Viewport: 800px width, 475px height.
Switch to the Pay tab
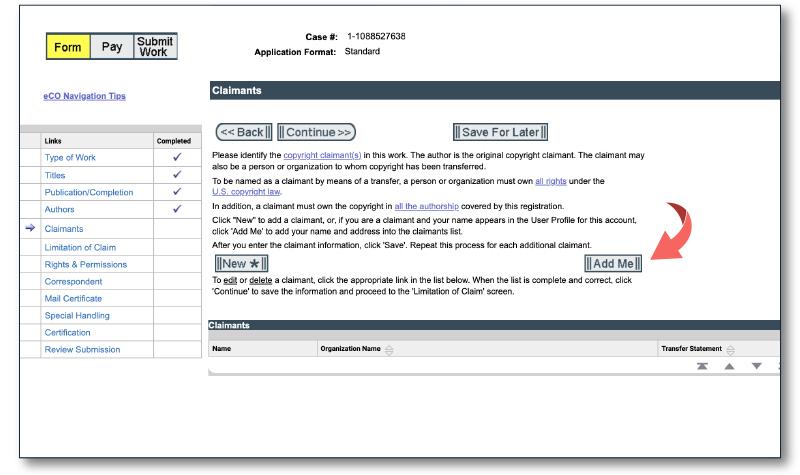(112, 47)
